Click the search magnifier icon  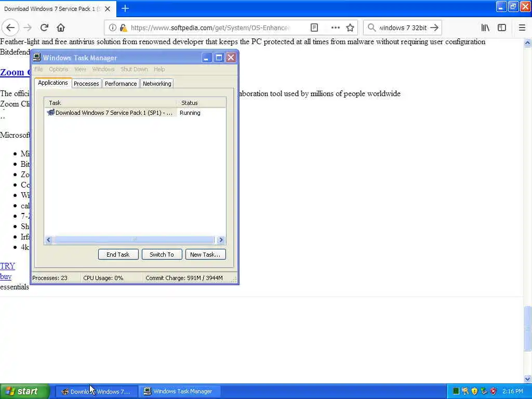(372, 28)
